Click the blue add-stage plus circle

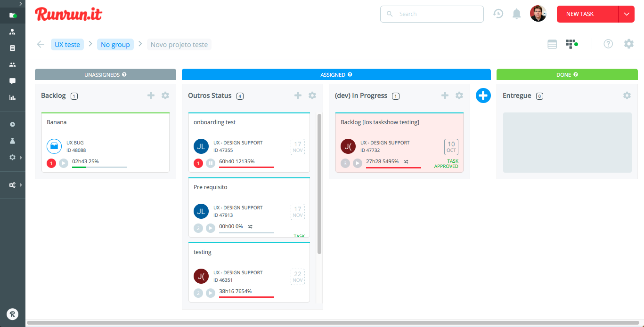coord(483,96)
